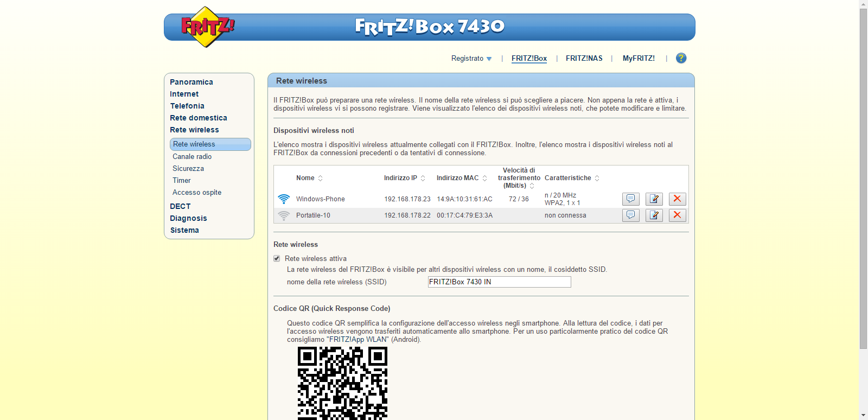The width and height of the screenshot is (868, 420).
Task: Toggle the 'Rete wireless attiva' checkbox
Action: (x=277, y=259)
